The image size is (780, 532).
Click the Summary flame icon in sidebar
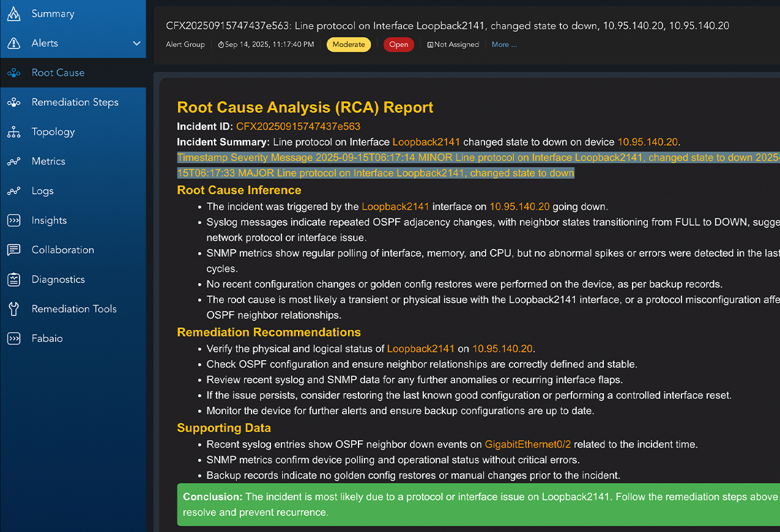pos(13,13)
